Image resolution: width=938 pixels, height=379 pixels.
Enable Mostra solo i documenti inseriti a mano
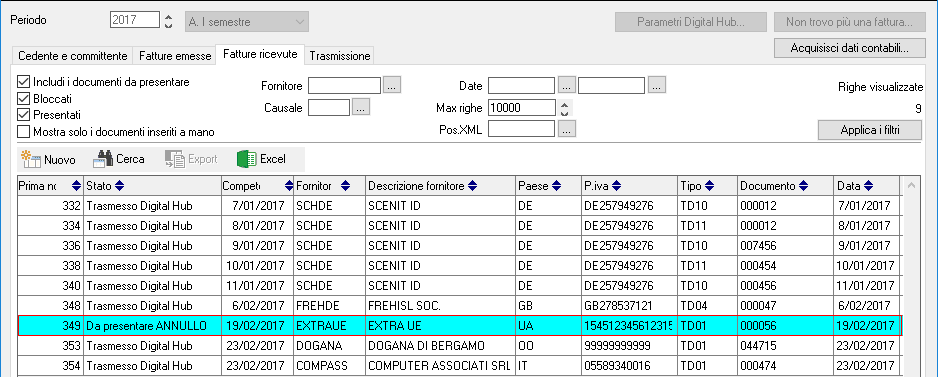pos(24,132)
